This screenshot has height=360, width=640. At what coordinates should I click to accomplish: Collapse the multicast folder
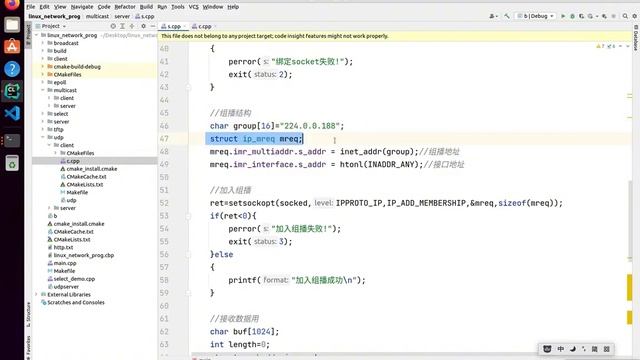[43, 90]
